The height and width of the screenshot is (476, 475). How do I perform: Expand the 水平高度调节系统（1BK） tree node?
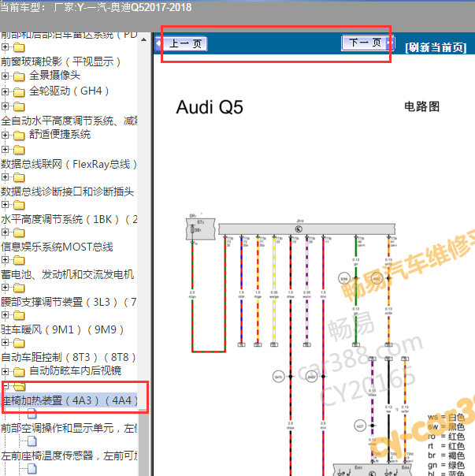pyautogui.click(x=5, y=205)
